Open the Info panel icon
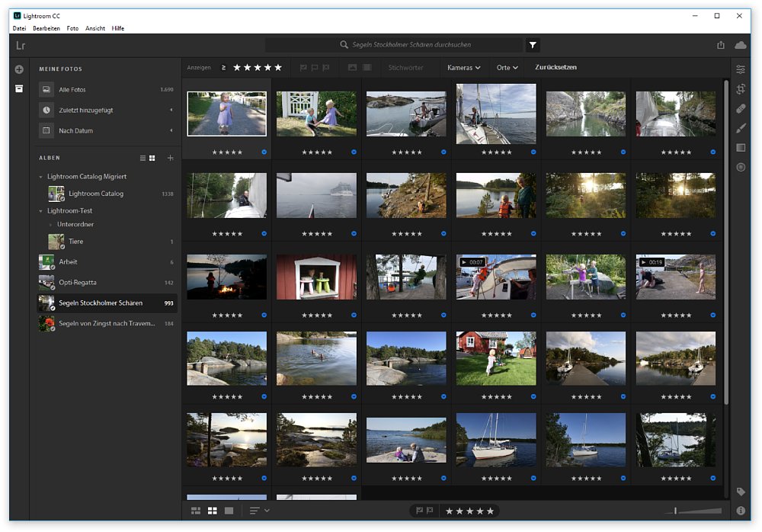This screenshot has height=532, width=762. (741, 511)
